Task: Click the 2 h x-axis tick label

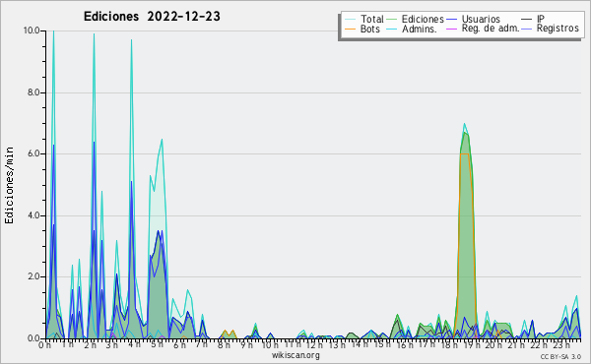Action: [90, 345]
